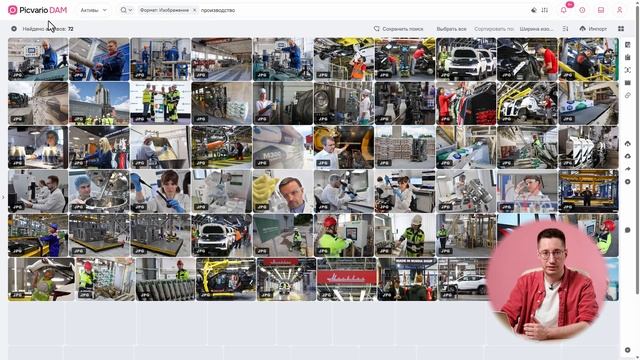Image resolution: width=640 pixels, height=360 pixels.
Task: Open the clock history icon in the header
Action: tap(582, 10)
